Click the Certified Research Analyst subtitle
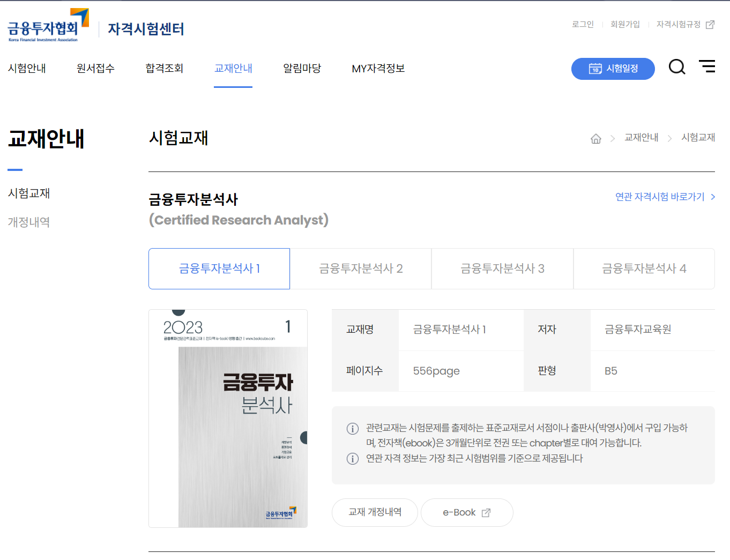This screenshot has height=560, width=730. tap(239, 220)
